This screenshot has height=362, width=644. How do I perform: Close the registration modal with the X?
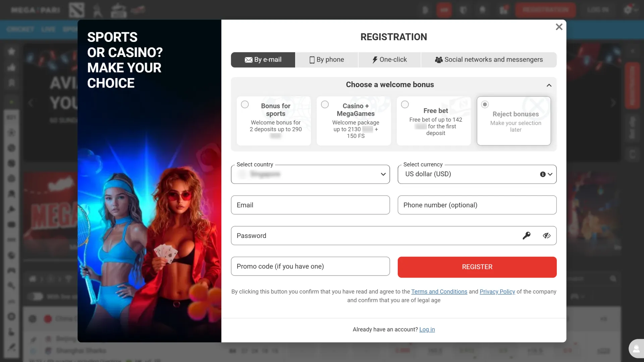559,27
